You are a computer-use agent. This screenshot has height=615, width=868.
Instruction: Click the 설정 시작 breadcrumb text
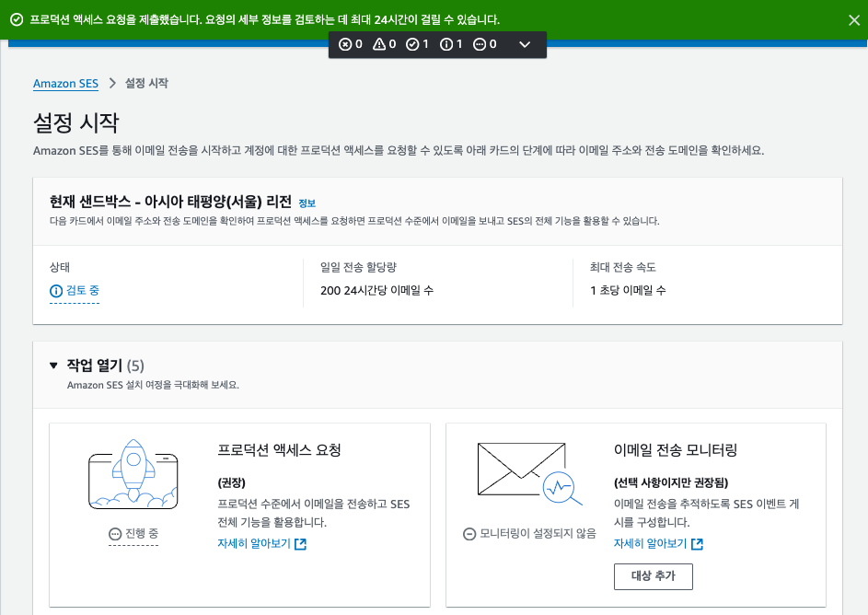[x=146, y=83]
